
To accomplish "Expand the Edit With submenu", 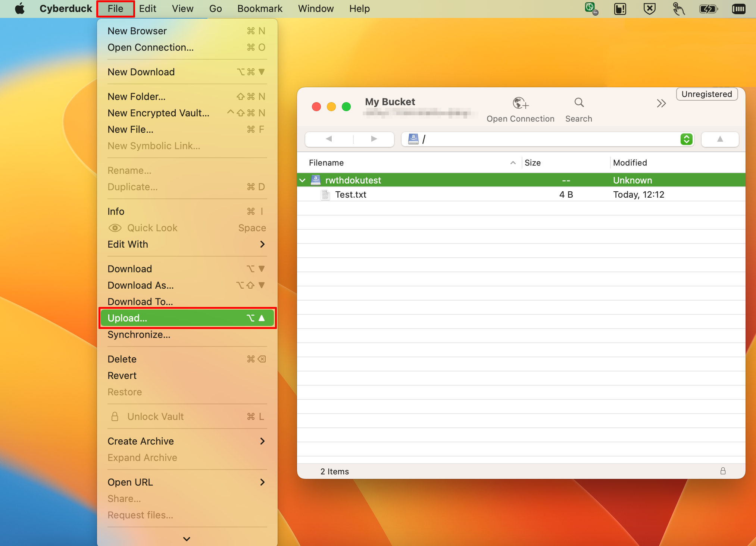I will [x=262, y=244].
